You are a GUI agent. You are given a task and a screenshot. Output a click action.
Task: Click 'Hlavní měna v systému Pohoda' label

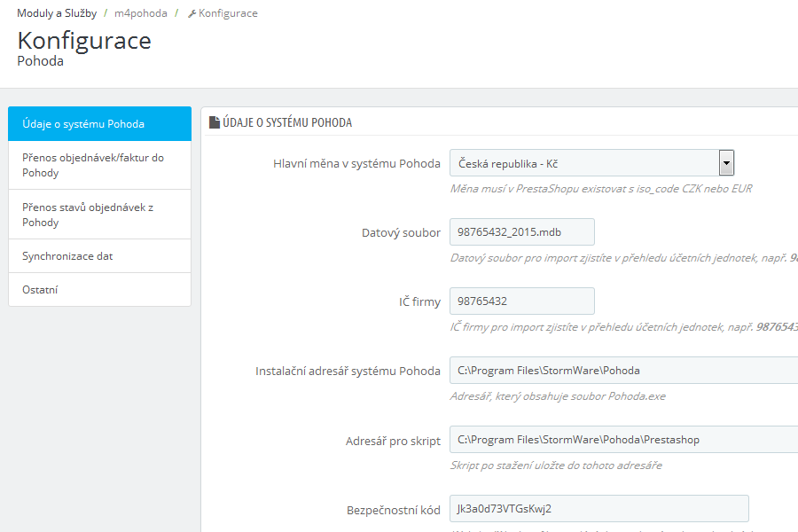click(356, 163)
